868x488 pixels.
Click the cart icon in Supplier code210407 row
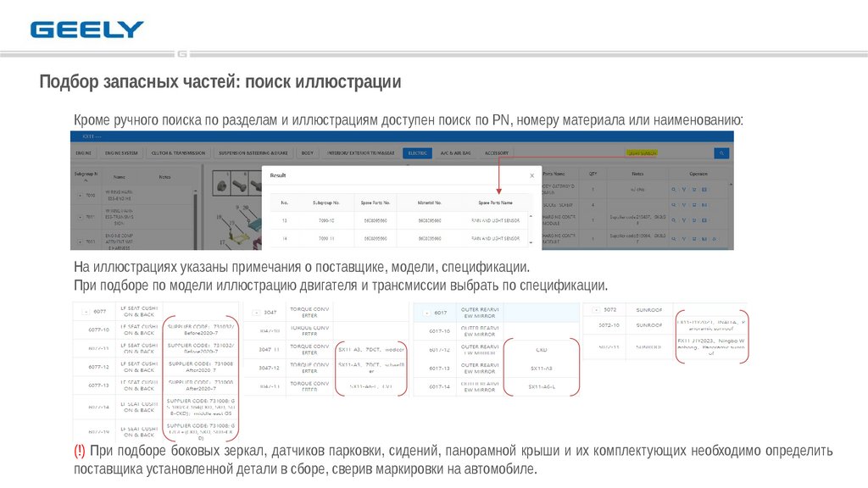(694, 220)
